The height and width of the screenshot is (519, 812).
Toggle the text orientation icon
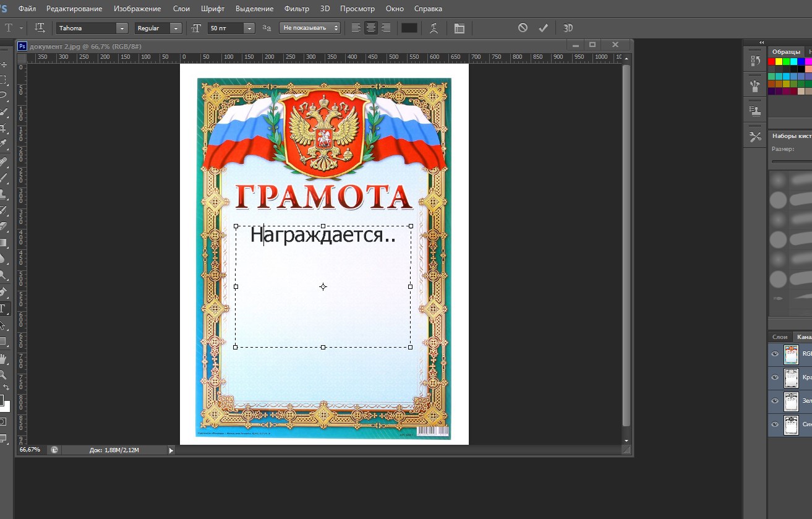[x=40, y=28]
